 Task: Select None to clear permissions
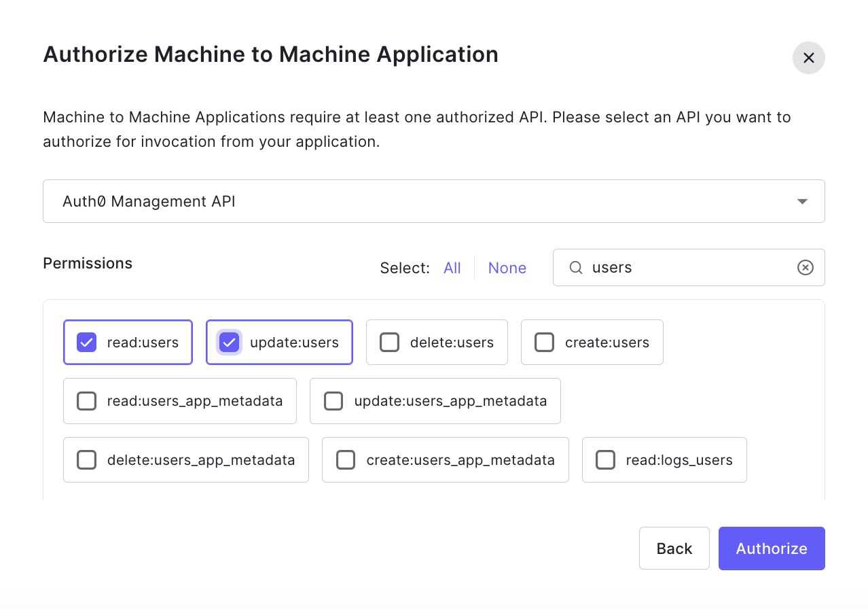507,268
